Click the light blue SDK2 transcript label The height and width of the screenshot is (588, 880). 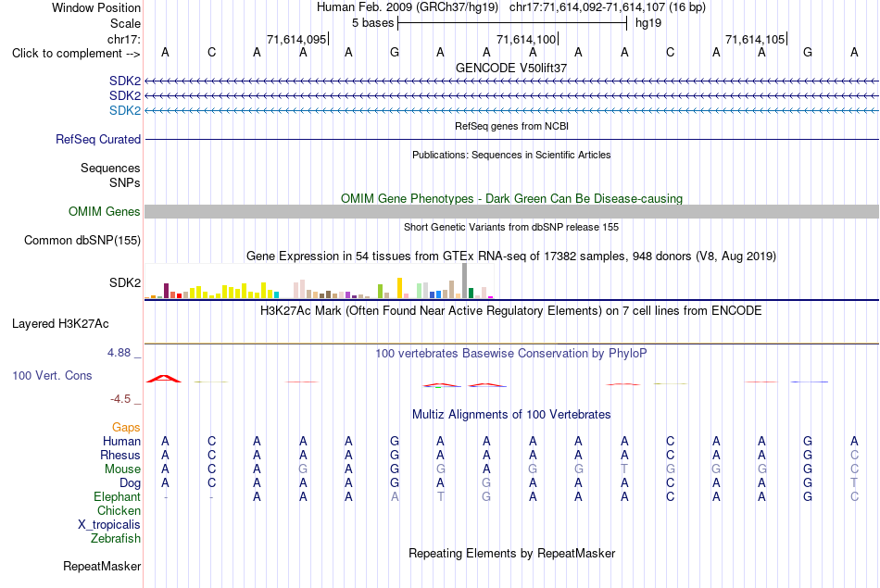tap(125, 110)
